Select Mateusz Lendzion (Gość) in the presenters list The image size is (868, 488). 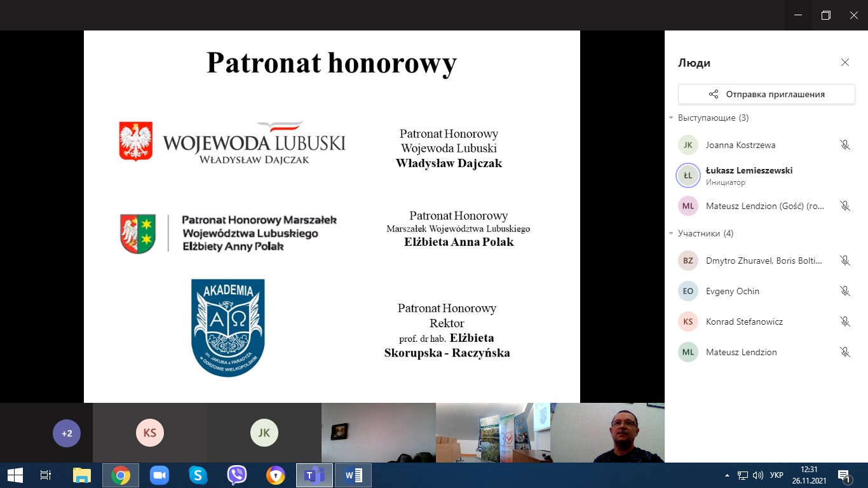[766, 206]
